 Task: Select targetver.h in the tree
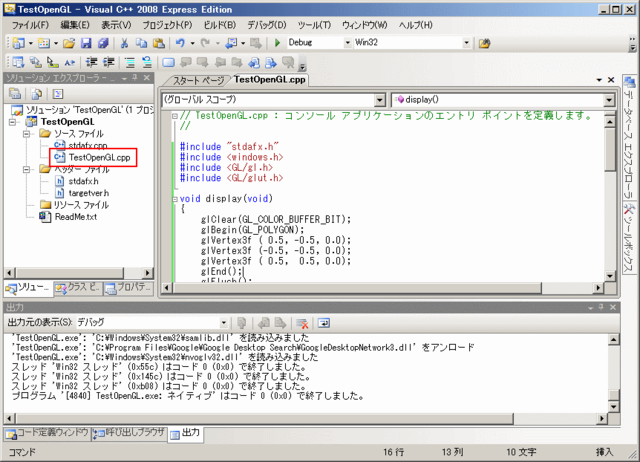[88, 193]
